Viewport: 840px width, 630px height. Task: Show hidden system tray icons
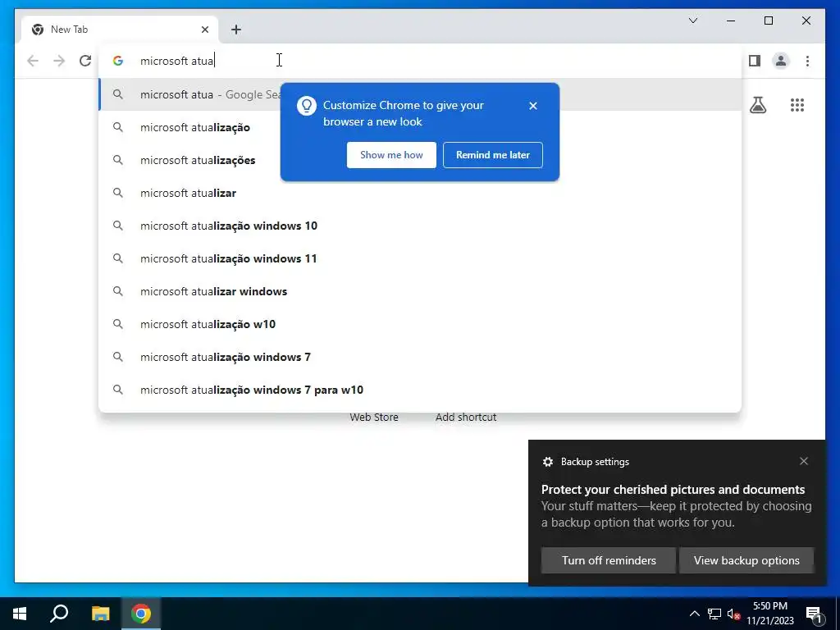[x=694, y=614]
